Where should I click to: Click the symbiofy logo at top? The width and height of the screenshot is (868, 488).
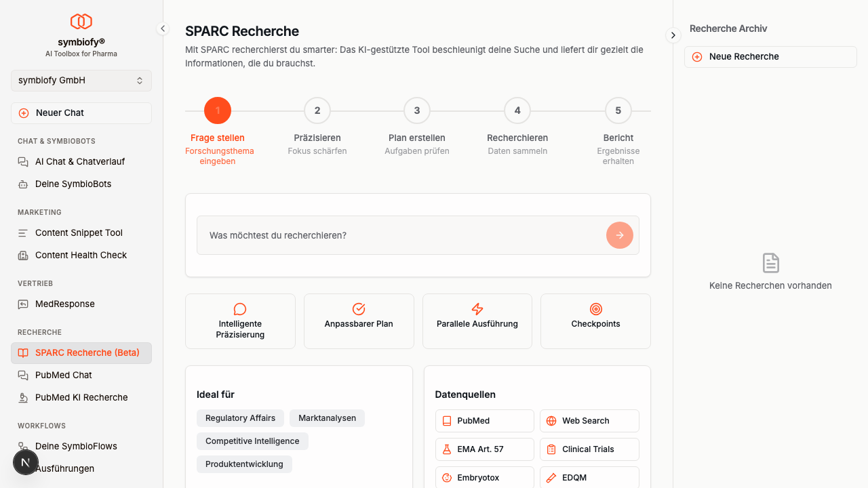[x=81, y=22]
